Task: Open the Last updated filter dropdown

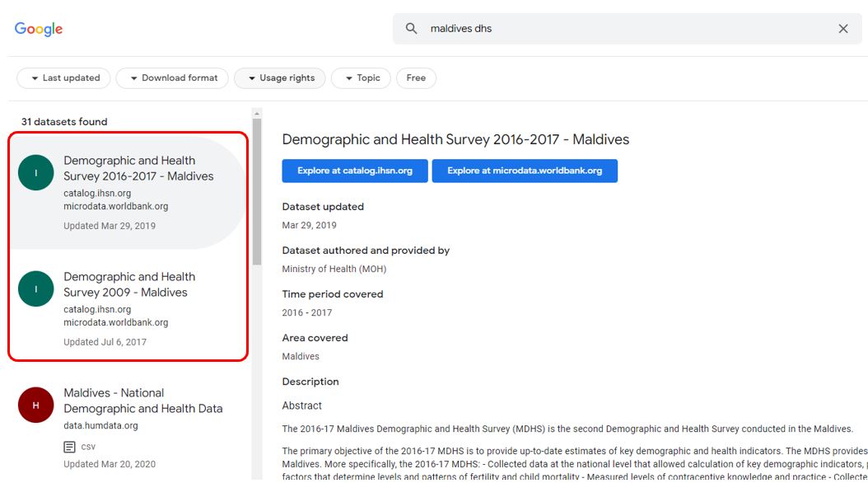Action: (64, 78)
